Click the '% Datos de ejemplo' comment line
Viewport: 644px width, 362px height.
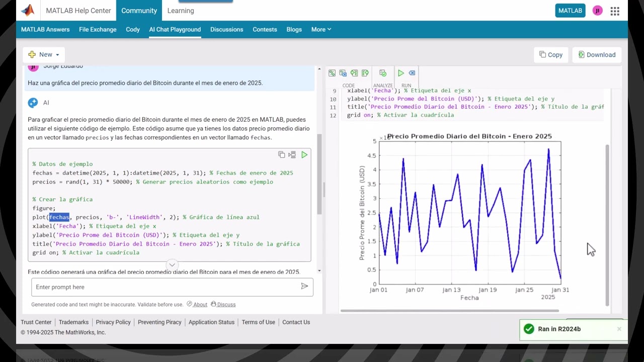[x=62, y=164]
